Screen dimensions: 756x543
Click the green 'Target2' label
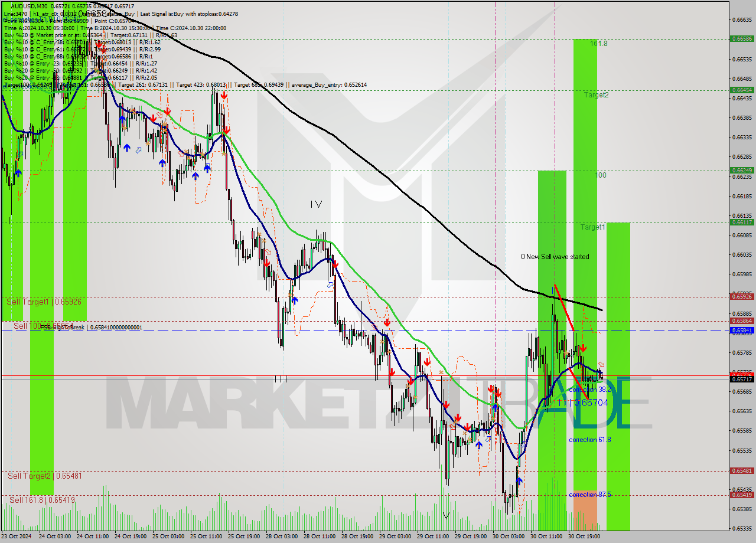[x=597, y=94]
